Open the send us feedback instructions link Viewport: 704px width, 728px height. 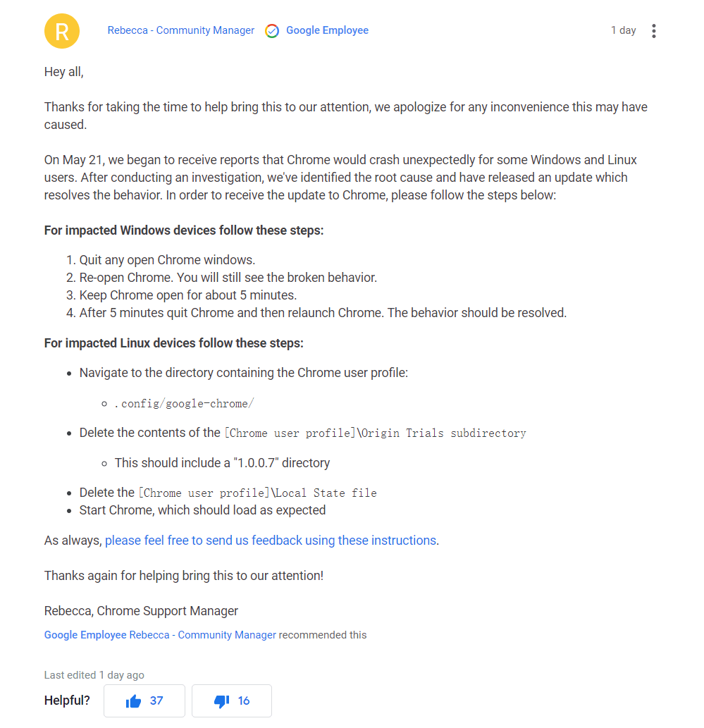(271, 541)
